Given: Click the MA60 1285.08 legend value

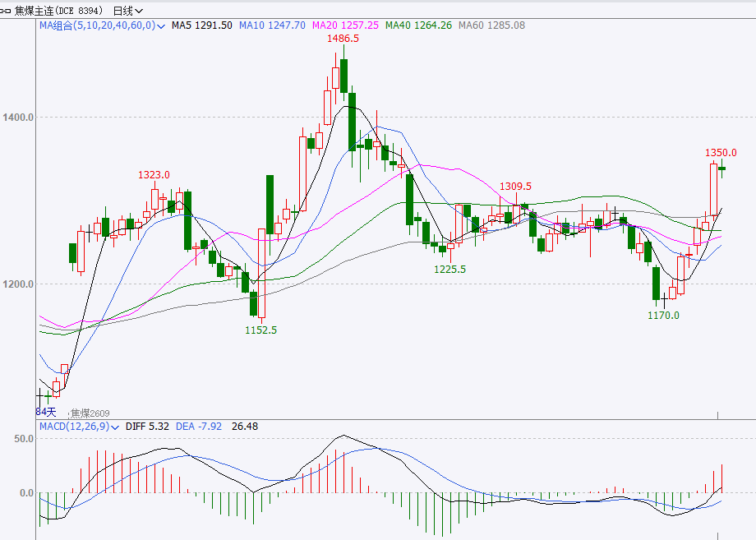Looking at the screenshot, I should tap(491, 25).
